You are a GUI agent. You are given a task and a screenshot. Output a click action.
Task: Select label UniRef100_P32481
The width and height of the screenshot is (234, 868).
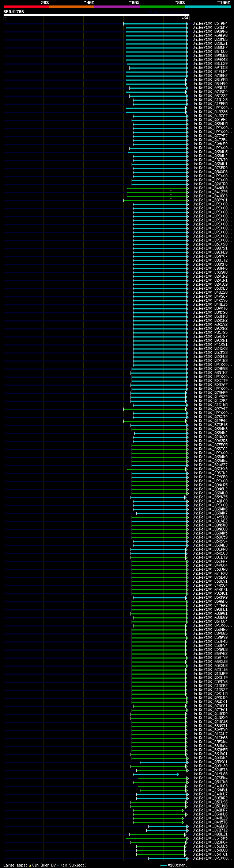210,594
